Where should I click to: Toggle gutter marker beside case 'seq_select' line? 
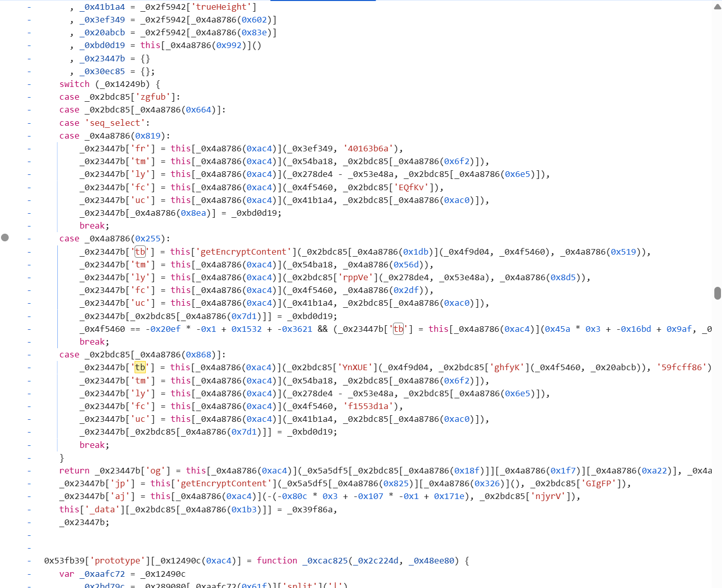(29, 123)
